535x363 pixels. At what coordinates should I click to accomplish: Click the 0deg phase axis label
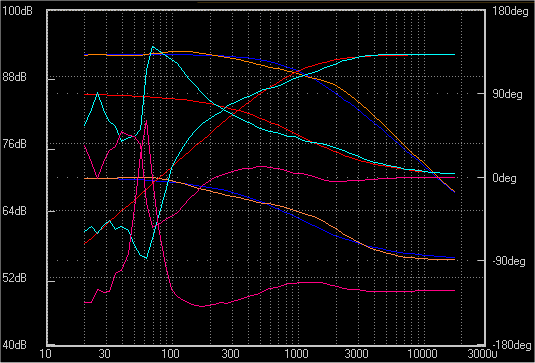504,178
